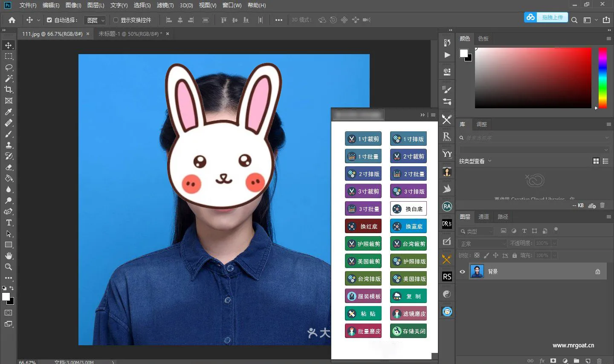Select the Magic Wand tool
614x364 pixels.
tap(9, 78)
